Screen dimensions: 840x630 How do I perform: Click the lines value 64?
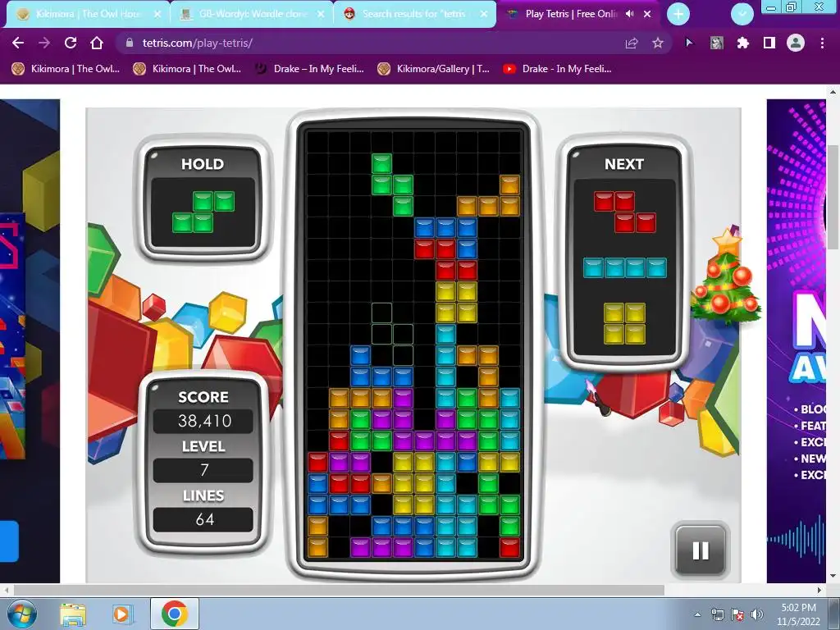pos(204,519)
